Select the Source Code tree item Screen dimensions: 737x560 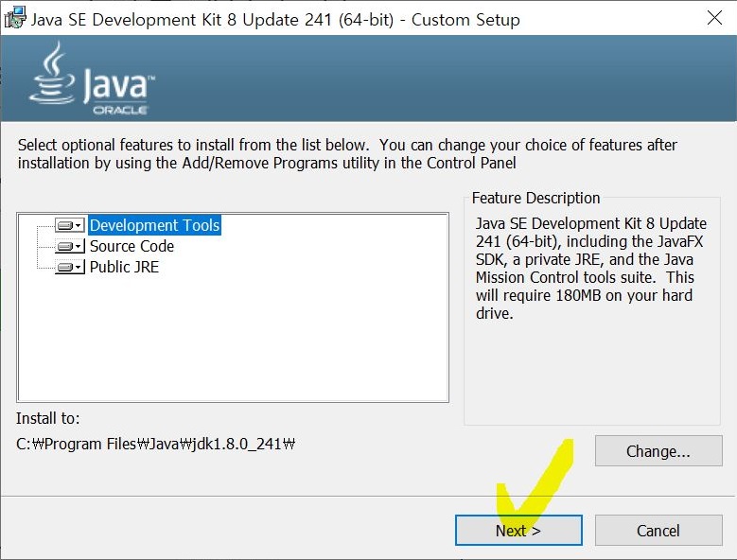tap(132, 246)
